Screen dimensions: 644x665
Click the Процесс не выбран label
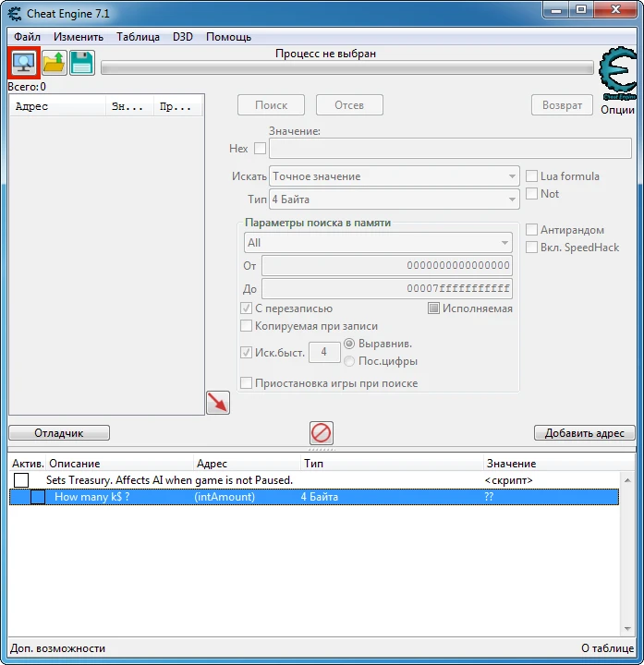point(325,54)
